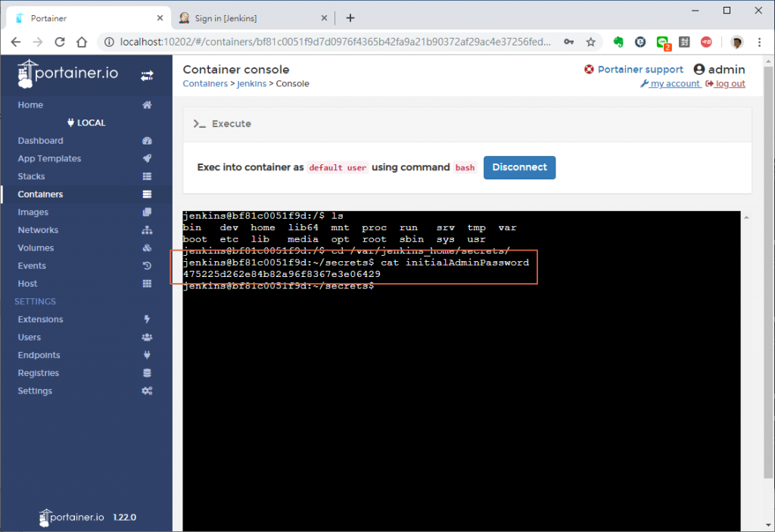Viewport: 775px width, 532px height.
Task: Click the Extensions bolt icon
Action: (147, 319)
